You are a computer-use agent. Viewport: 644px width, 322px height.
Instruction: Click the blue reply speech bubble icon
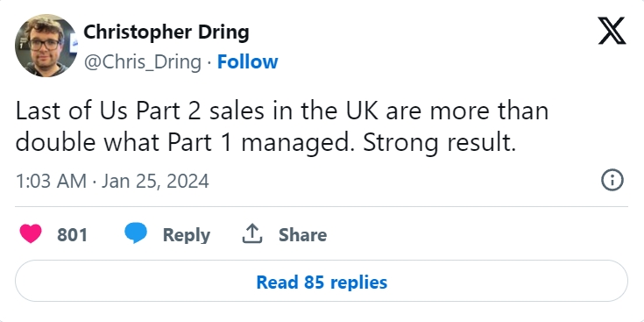[x=136, y=233]
